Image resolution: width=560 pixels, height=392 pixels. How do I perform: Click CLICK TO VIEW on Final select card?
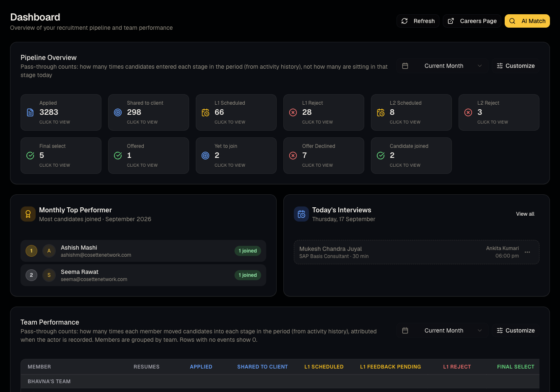pos(54,165)
